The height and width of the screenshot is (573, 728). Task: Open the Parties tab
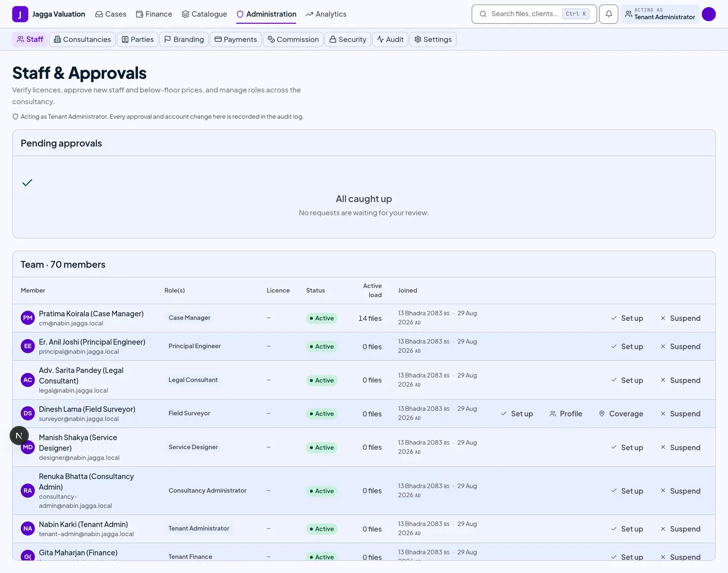pyautogui.click(x=138, y=39)
